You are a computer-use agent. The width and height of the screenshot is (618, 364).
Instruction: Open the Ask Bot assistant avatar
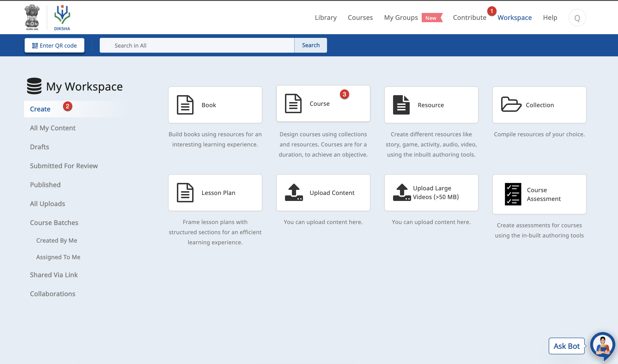(x=602, y=345)
